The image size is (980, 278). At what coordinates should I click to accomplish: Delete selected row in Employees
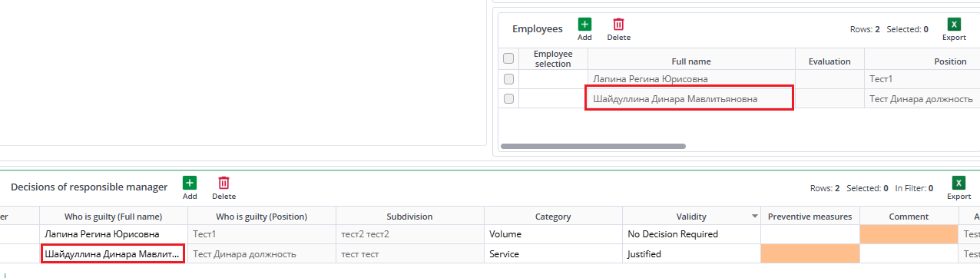point(618,29)
